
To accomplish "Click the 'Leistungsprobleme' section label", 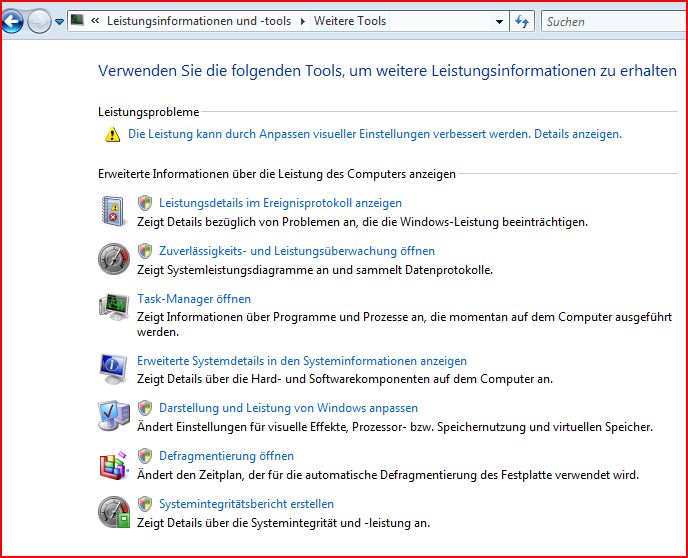I will coord(149,112).
